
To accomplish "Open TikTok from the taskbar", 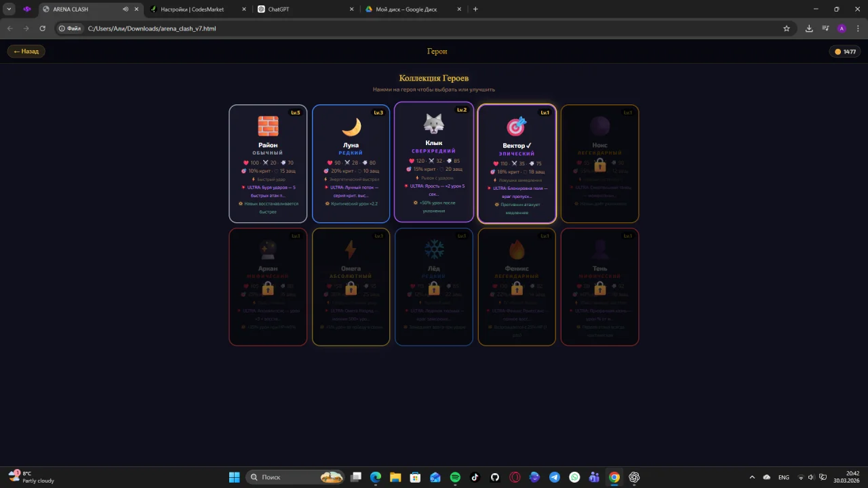I will point(475,477).
